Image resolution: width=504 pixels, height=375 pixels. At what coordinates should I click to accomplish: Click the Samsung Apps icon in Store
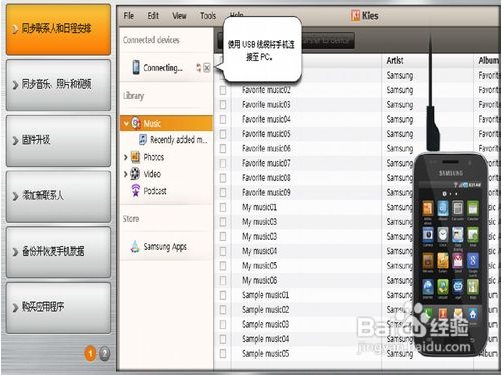click(x=135, y=247)
